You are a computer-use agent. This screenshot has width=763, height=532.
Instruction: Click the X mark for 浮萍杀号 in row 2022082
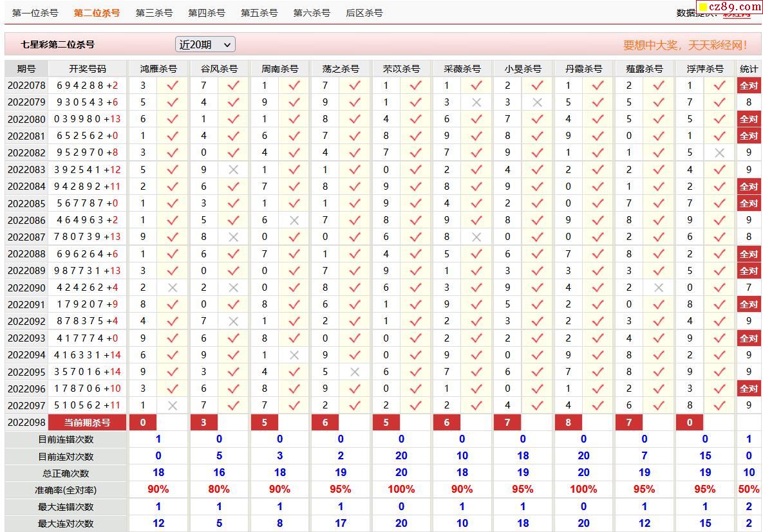720,152
